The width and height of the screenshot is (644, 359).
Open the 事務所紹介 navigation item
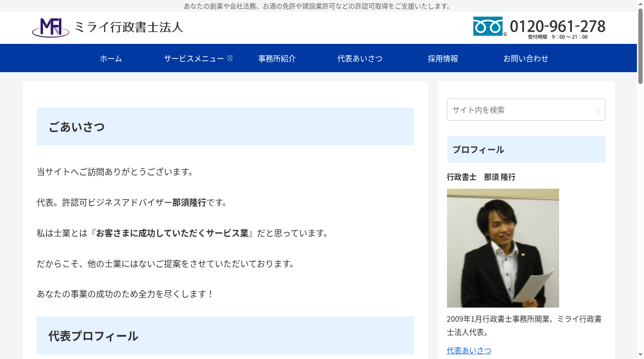pos(277,58)
